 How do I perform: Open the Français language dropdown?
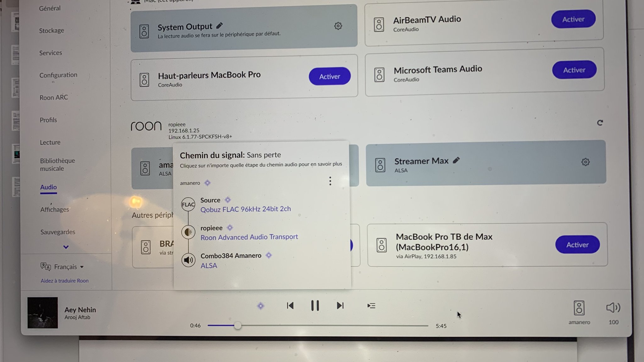point(69,267)
